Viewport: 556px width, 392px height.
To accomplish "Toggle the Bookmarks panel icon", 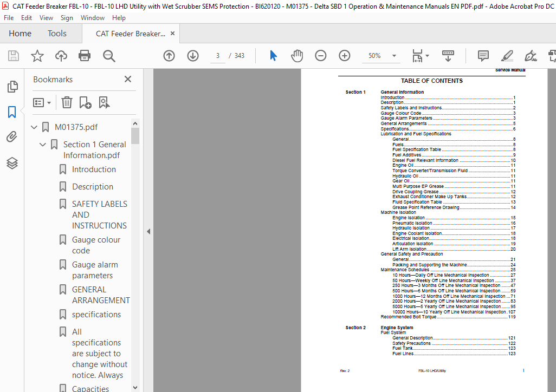I will (x=12, y=112).
